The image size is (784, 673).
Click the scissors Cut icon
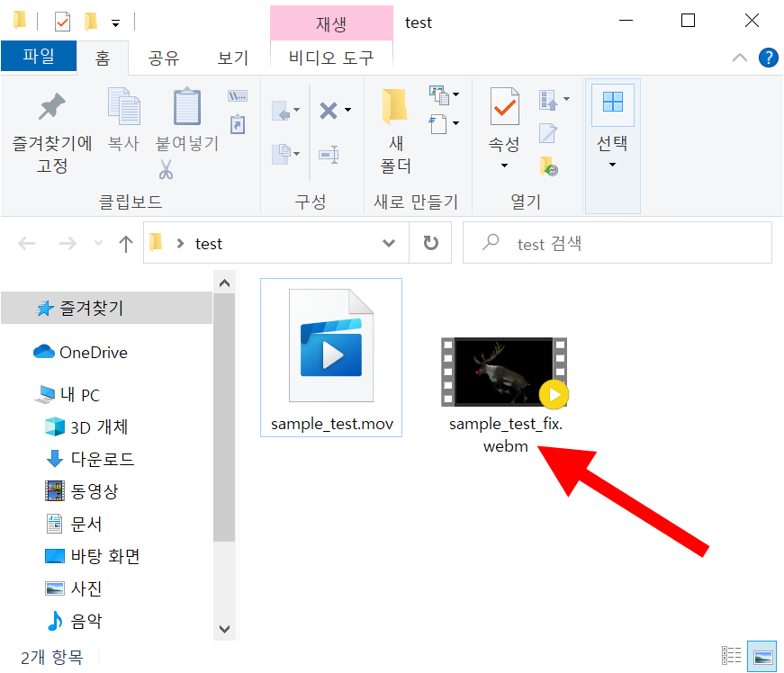click(166, 169)
